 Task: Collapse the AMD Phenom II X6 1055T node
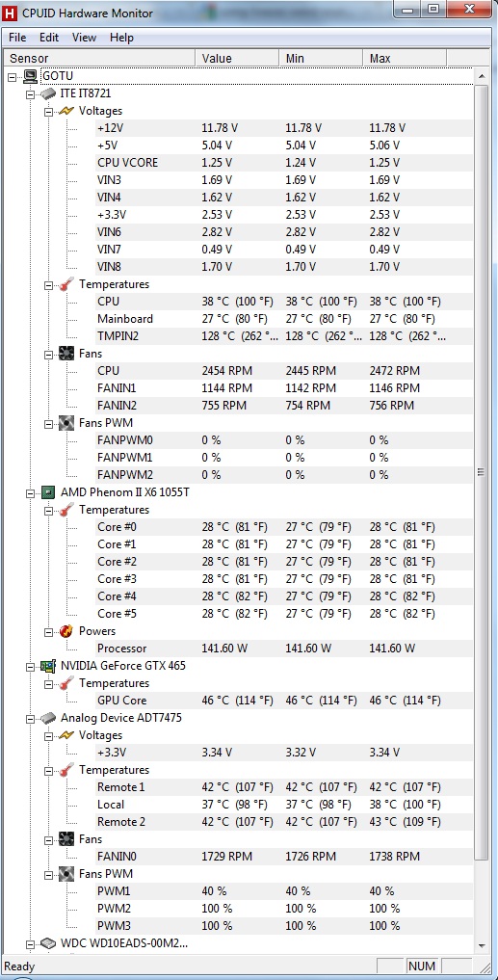point(31,492)
